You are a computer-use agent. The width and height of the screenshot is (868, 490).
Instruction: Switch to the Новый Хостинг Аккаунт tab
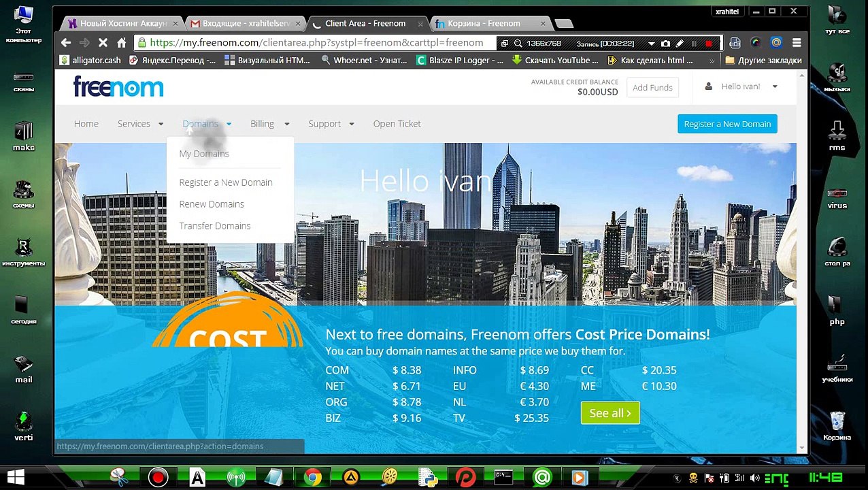[x=122, y=23]
